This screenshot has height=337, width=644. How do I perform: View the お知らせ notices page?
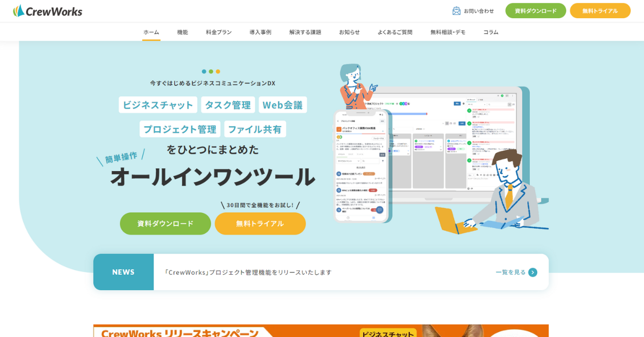(349, 32)
